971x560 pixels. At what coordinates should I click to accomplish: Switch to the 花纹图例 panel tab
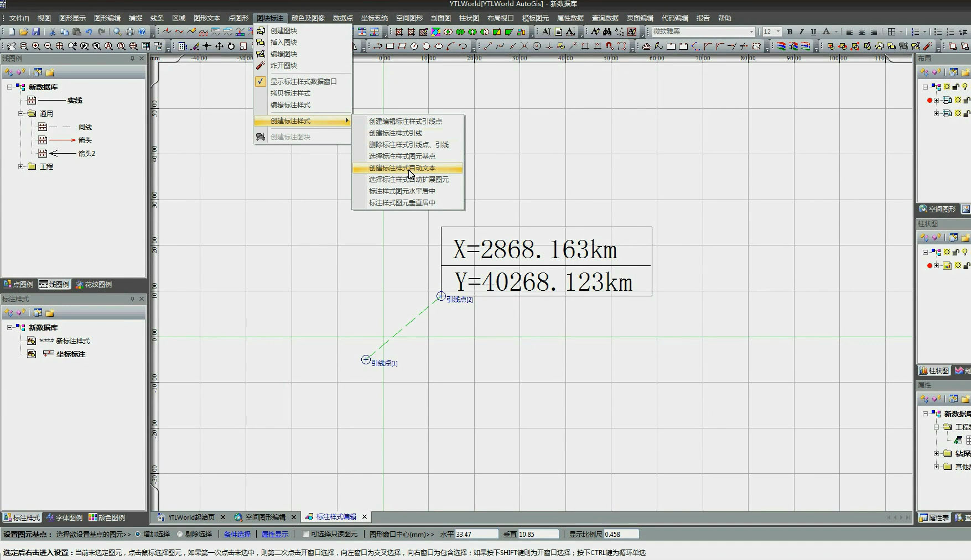94,285
